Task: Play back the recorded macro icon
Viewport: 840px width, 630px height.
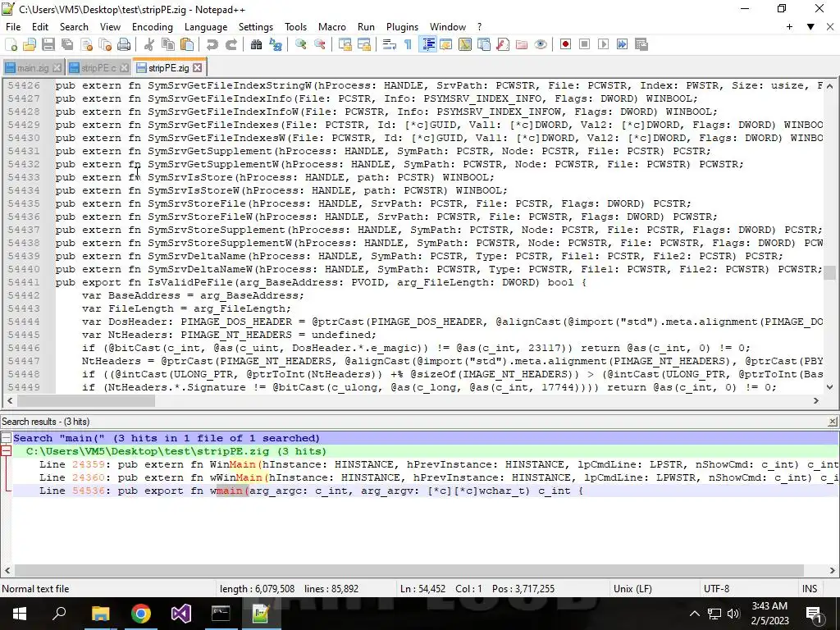Action: (x=603, y=44)
